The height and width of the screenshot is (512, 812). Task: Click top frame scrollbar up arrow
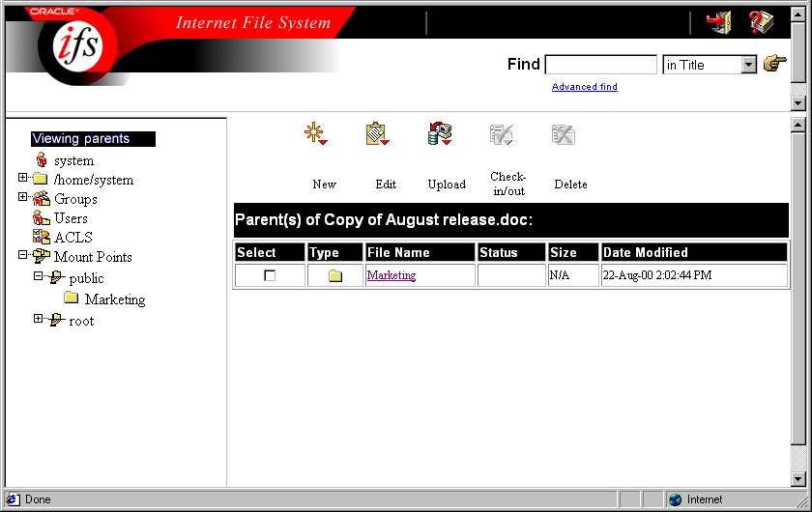coord(798,14)
